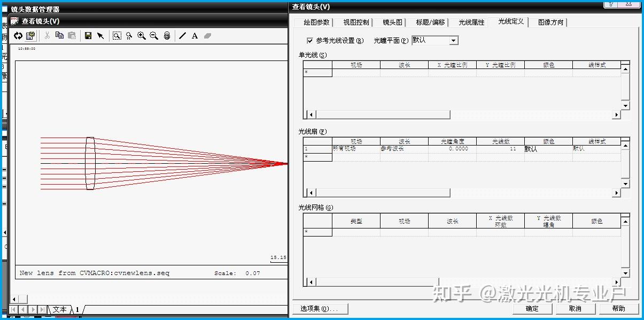Select the zoom out magnifier tool
The height and width of the screenshot is (320, 644).
tap(152, 36)
